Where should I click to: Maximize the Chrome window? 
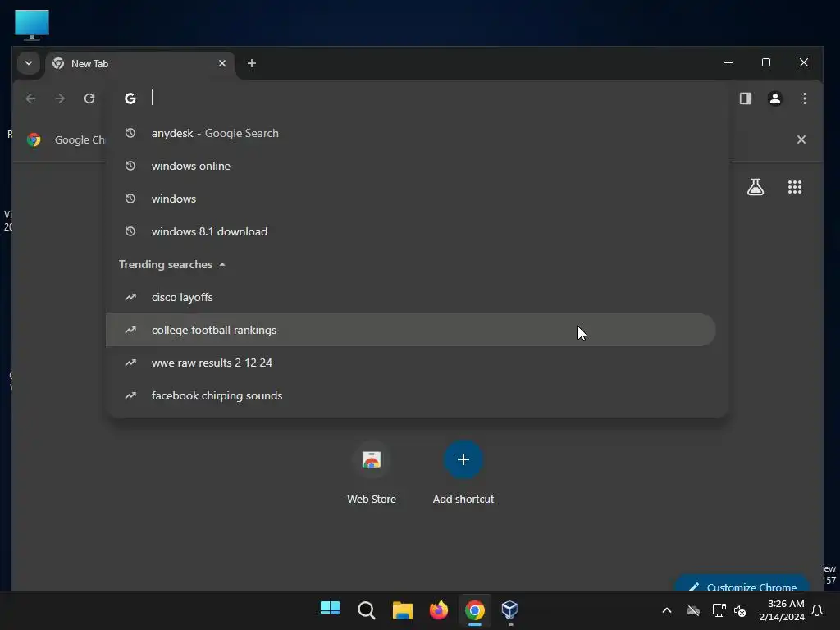click(x=766, y=62)
